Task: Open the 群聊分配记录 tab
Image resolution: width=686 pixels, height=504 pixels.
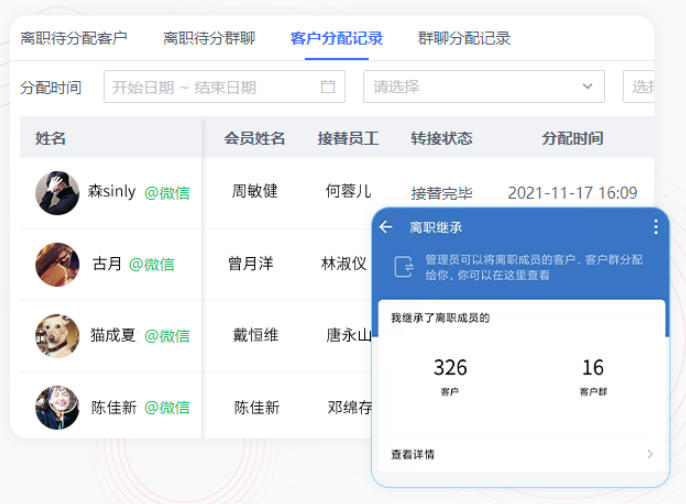Action: click(464, 39)
